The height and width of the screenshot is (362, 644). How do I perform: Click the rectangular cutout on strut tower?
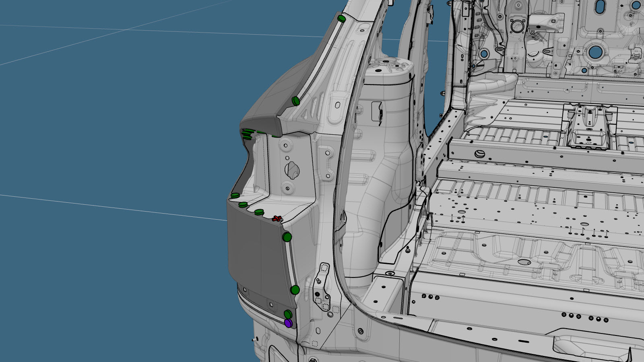[x=377, y=111]
